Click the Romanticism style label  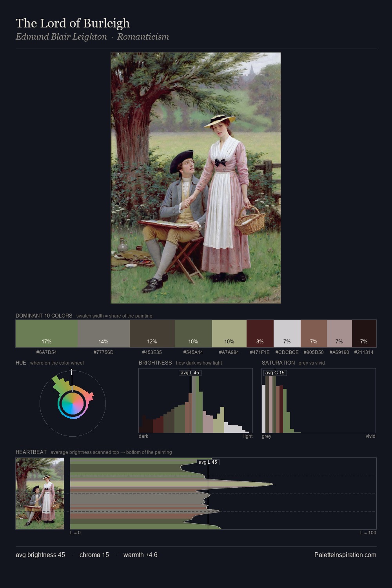(x=143, y=37)
